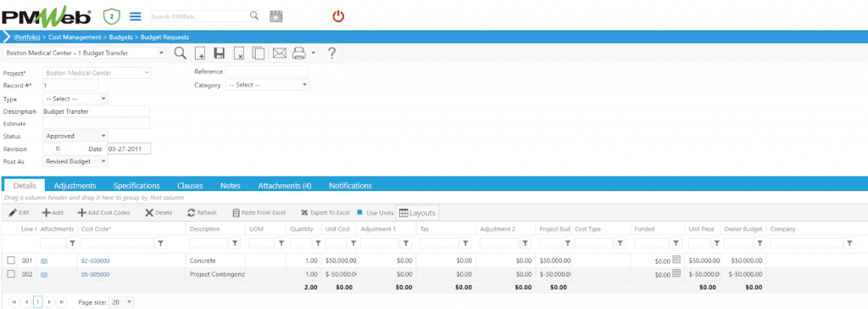Viewport: 868px width, 309px height.
Task: Click the Estimate input field
Action: click(x=97, y=124)
